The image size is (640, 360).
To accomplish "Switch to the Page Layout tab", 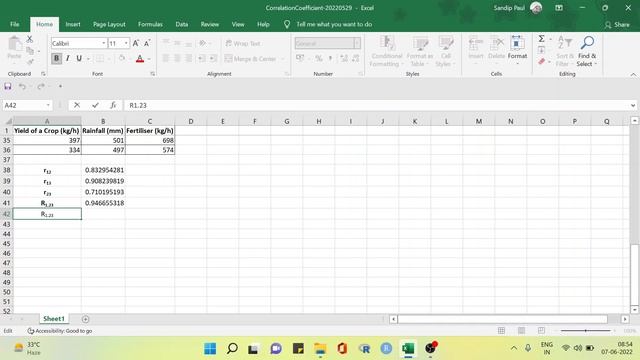I will (109, 24).
